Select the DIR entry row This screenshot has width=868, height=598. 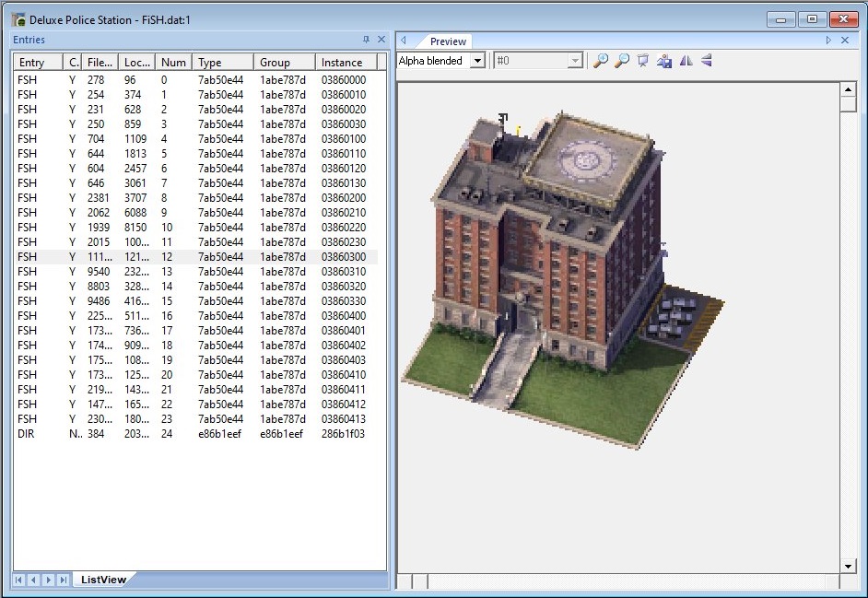tap(195, 434)
